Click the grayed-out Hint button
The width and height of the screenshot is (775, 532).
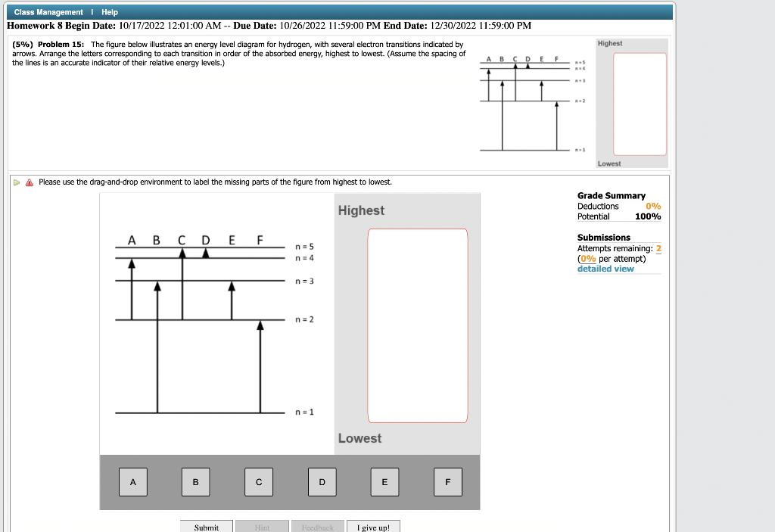[262, 527]
